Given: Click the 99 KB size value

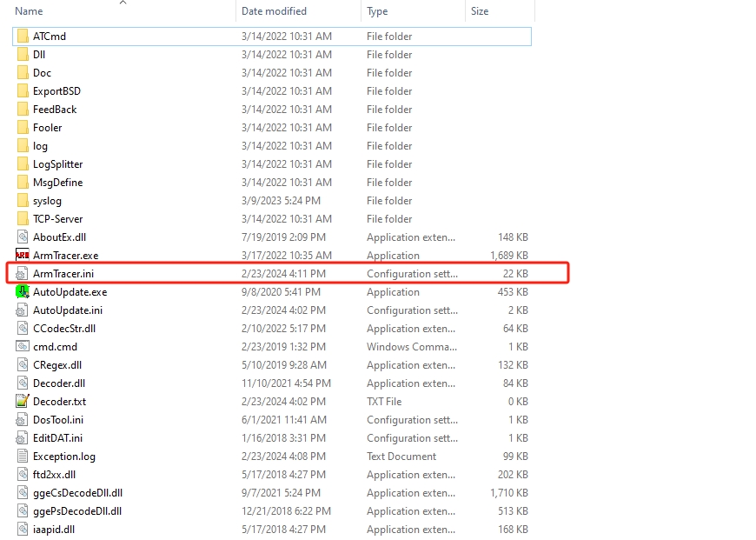Looking at the screenshot, I should tap(515, 457).
